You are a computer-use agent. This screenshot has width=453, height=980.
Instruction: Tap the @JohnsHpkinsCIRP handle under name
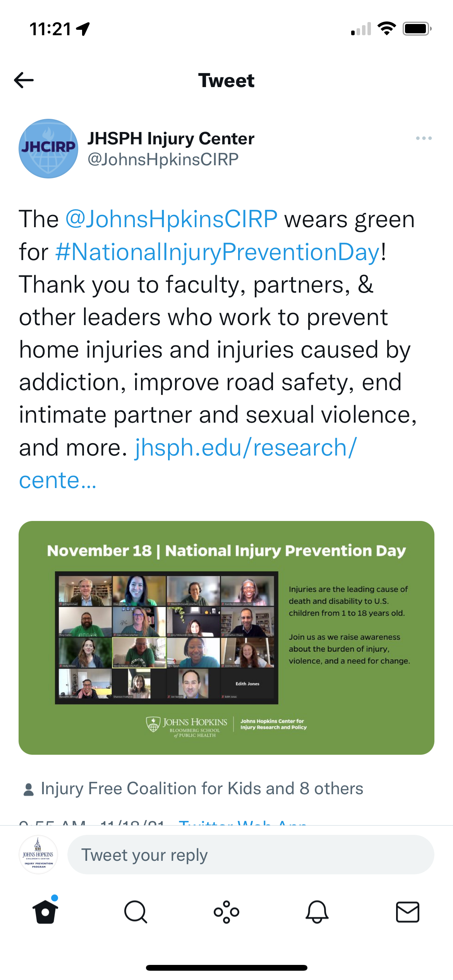[163, 159]
